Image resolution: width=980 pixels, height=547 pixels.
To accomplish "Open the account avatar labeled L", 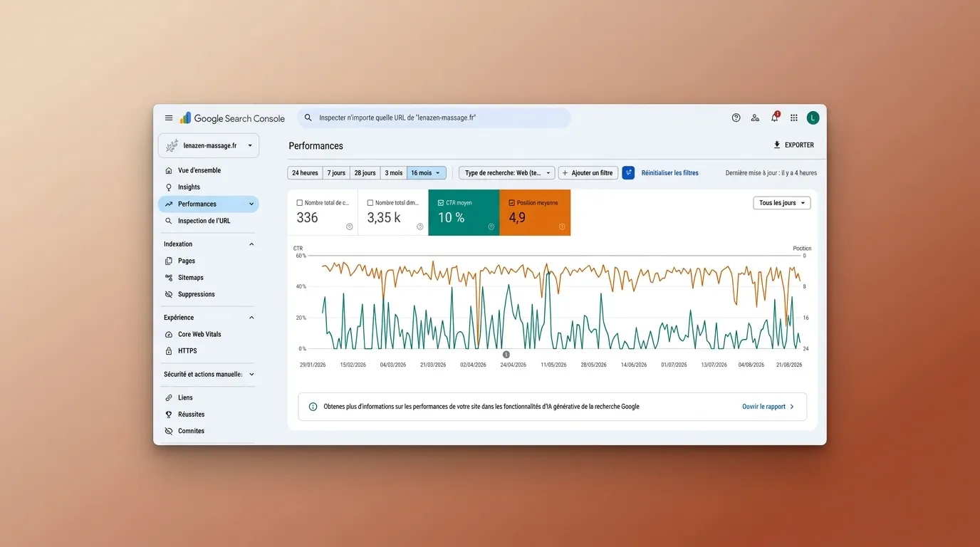I will [x=813, y=118].
